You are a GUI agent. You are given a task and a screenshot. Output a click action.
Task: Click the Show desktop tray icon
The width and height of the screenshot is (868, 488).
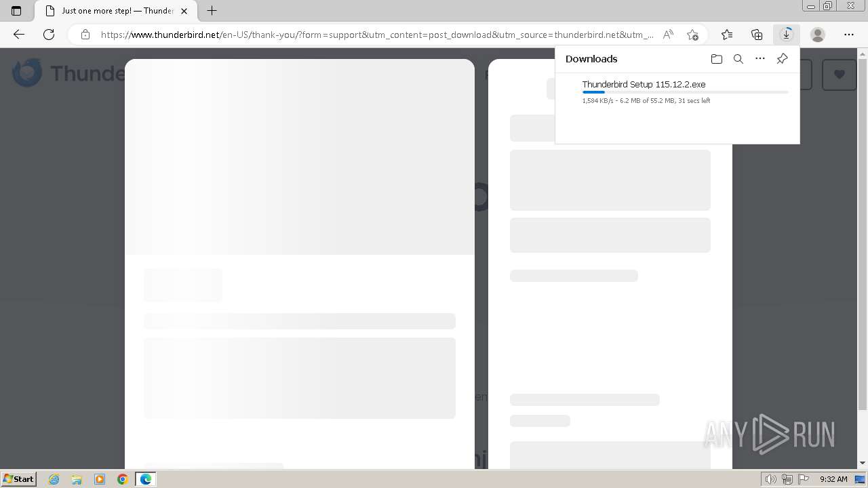point(860,479)
